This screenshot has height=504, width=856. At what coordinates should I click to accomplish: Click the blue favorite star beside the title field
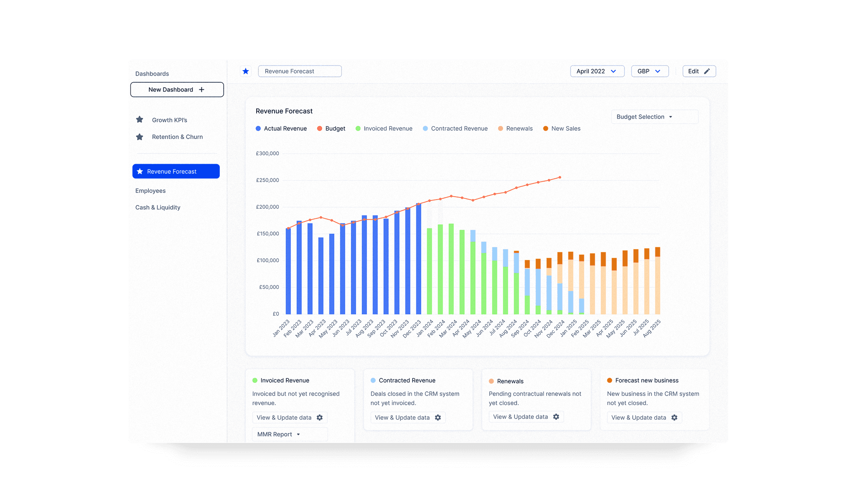246,71
